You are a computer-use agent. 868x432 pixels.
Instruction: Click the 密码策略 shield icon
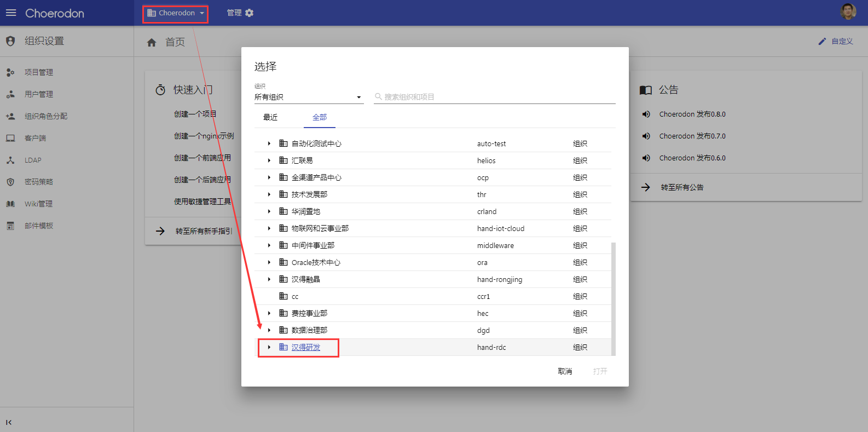coord(10,182)
